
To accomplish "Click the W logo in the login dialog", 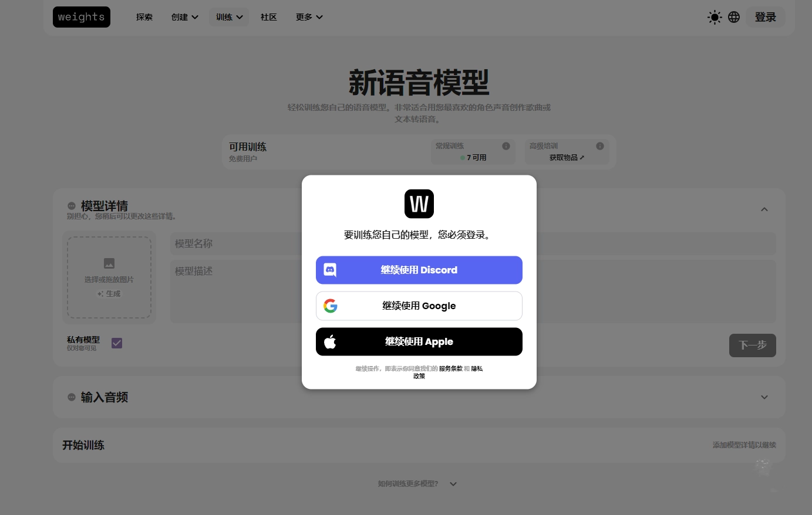I will (x=419, y=204).
